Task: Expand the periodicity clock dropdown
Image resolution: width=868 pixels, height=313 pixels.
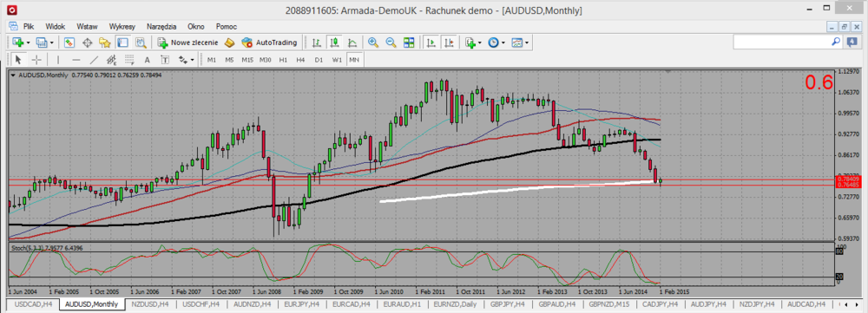Action: (503, 42)
